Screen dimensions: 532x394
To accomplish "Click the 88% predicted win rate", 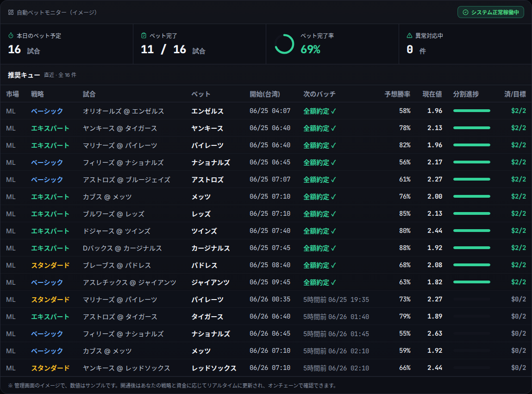I will tap(405, 248).
